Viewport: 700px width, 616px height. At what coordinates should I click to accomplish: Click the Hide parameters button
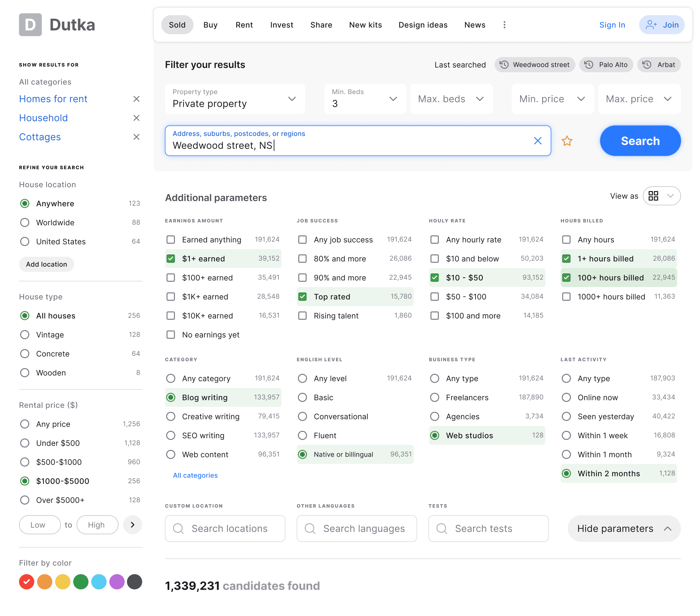624,529
